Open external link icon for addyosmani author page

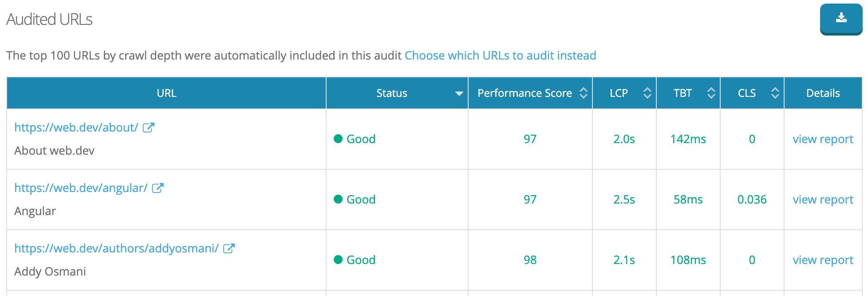click(229, 248)
